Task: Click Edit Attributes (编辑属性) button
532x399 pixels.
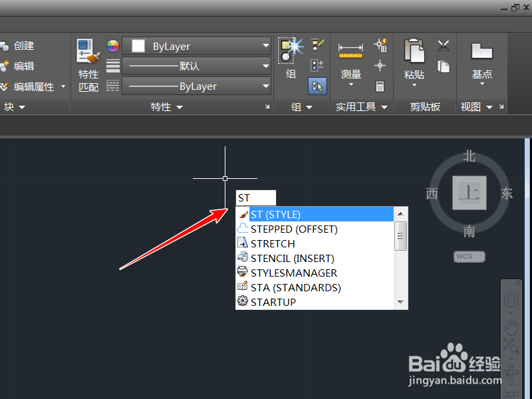Action: (27, 86)
